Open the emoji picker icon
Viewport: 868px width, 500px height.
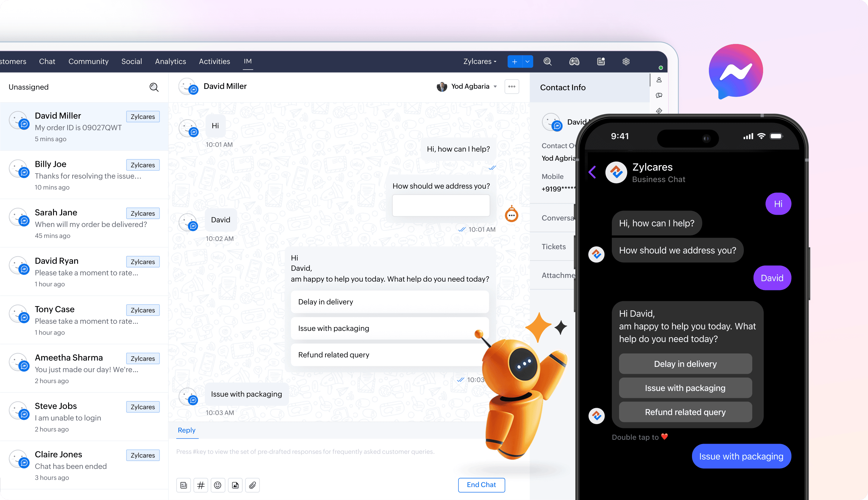(218, 485)
